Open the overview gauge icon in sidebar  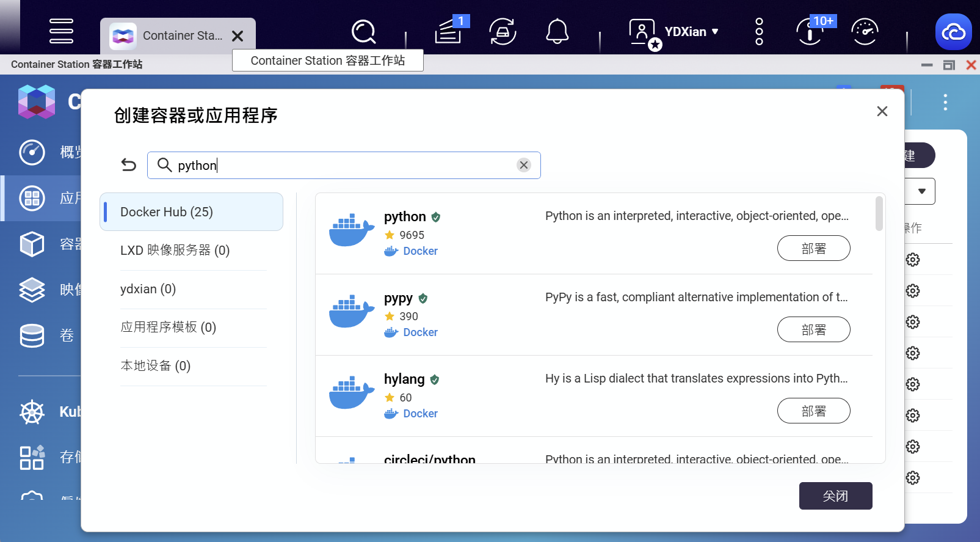click(32, 152)
